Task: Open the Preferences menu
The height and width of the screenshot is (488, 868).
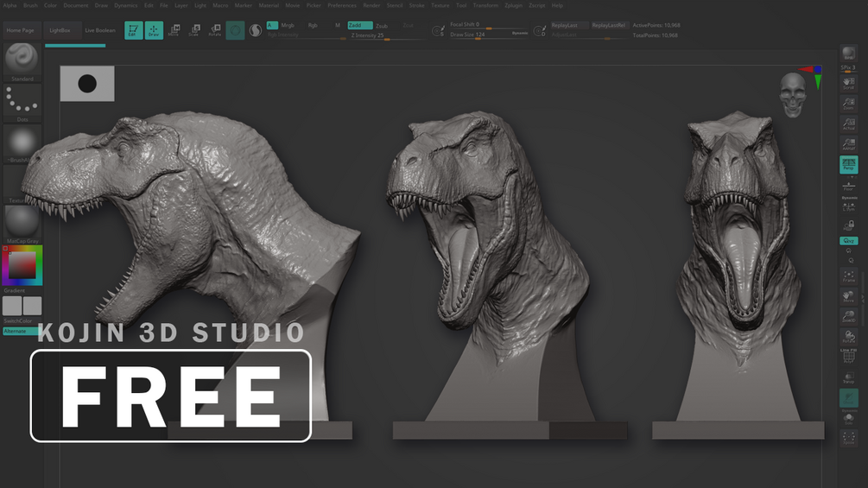Action: tap(342, 5)
